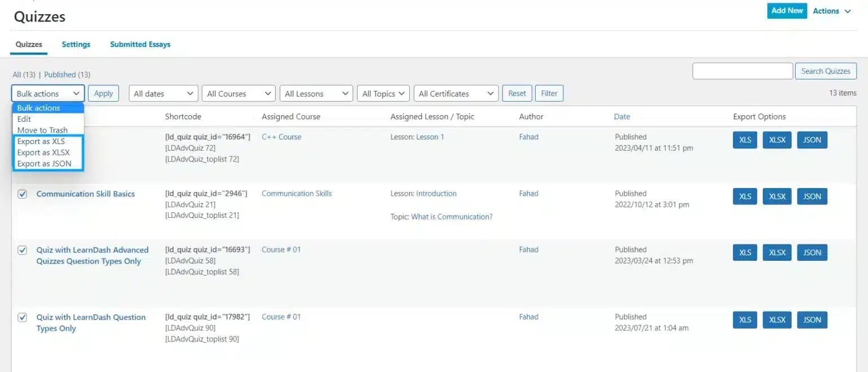Click the Apply button for bulk actions
The height and width of the screenshot is (372, 868).
coord(103,93)
